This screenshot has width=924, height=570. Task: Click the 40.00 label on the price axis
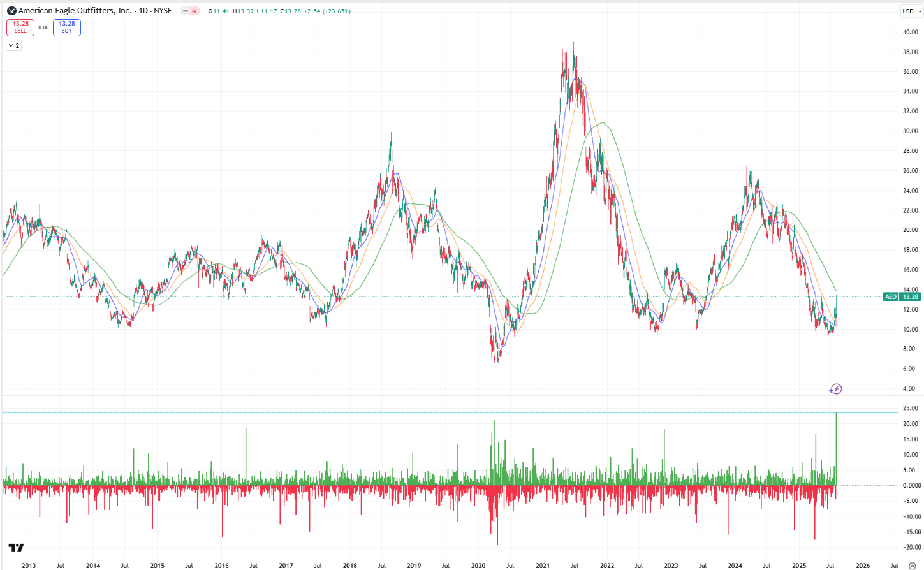pyautogui.click(x=910, y=32)
